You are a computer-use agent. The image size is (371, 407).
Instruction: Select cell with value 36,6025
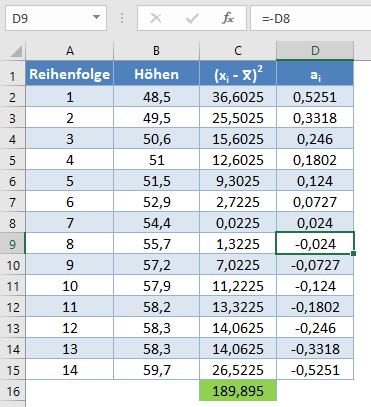tap(238, 97)
